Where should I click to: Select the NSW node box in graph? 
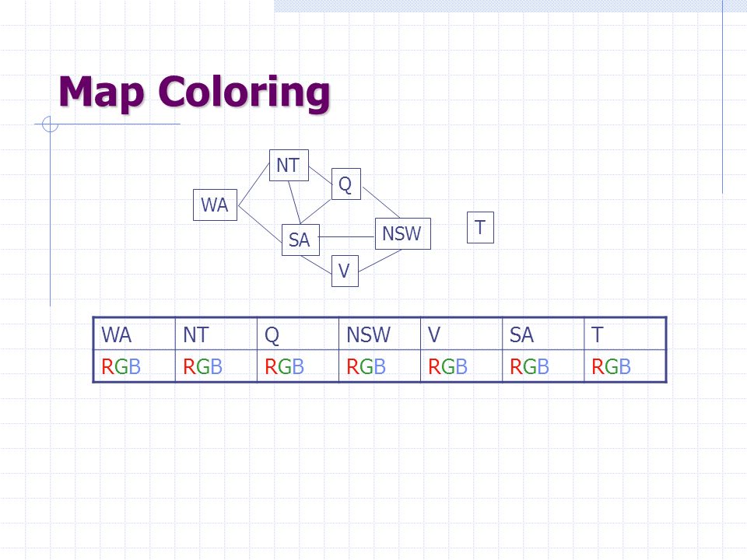(x=402, y=234)
